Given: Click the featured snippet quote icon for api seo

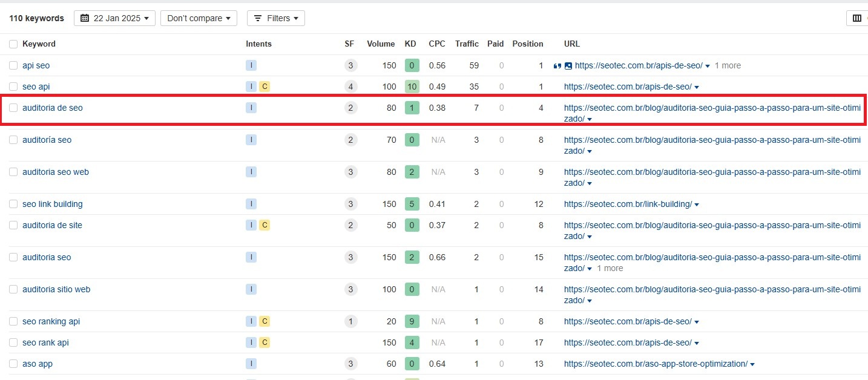Looking at the screenshot, I should click(x=557, y=66).
